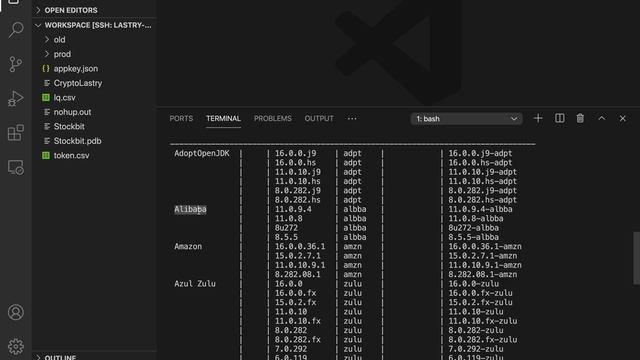
Task: Open lq.csv in the explorer
Action: (x=64, y=98)
